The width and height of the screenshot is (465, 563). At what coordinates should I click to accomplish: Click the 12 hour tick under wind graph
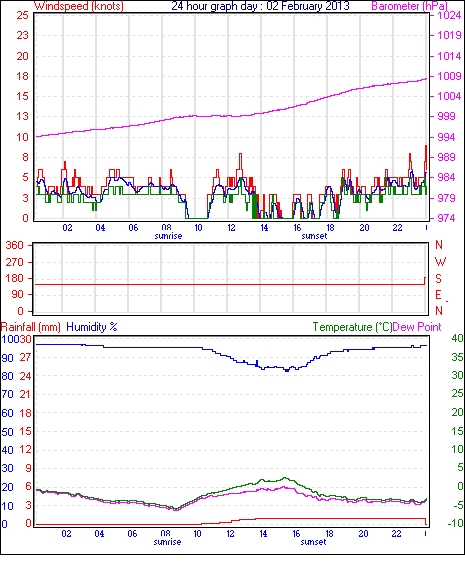point(231,227)
